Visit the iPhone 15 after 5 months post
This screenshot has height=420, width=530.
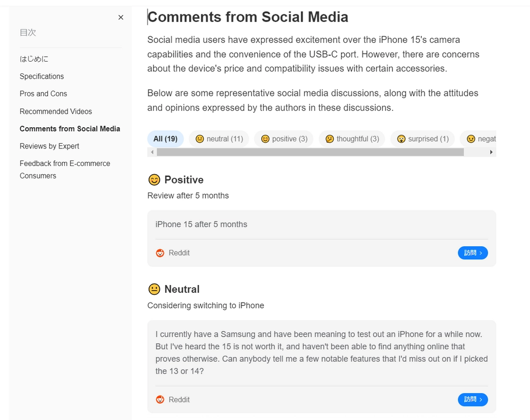pyautogui.click(x=473, y=253)
